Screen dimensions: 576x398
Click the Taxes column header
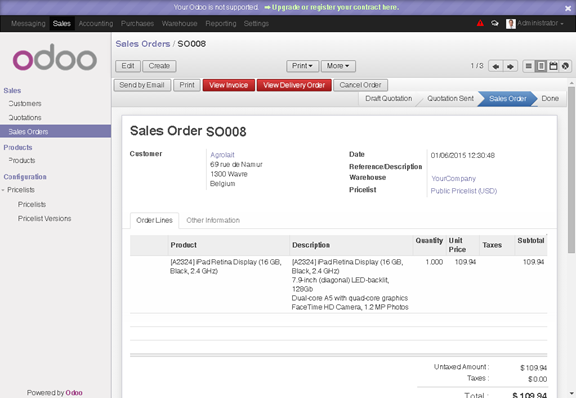(497, 245)
